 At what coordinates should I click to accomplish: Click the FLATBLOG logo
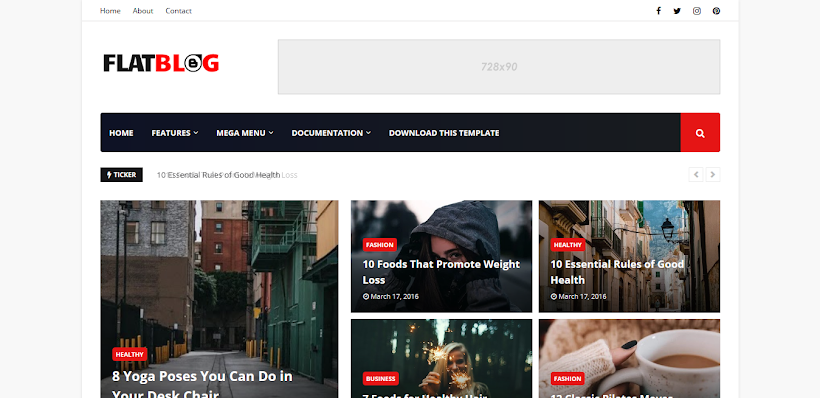click(x=161, y=63)
